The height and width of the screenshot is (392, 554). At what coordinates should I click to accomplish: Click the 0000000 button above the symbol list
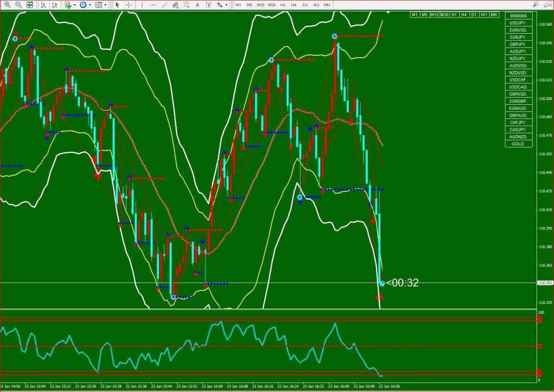[x=518, y=16]
